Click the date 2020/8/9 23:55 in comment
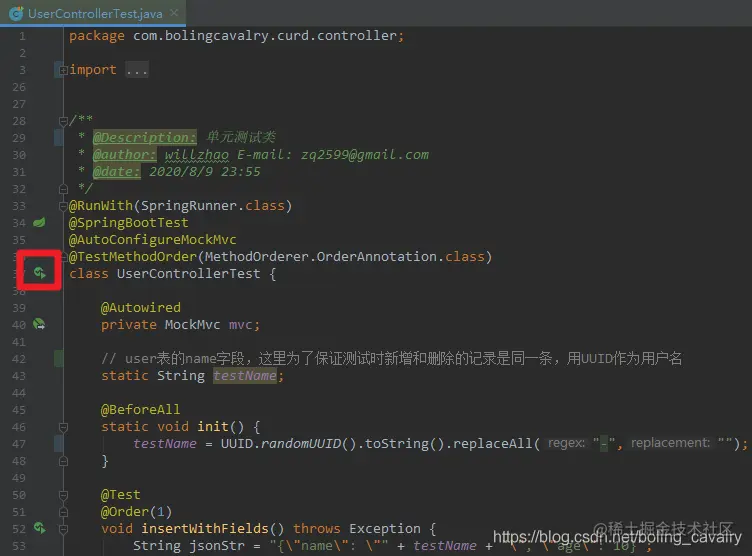 point(204,172)
